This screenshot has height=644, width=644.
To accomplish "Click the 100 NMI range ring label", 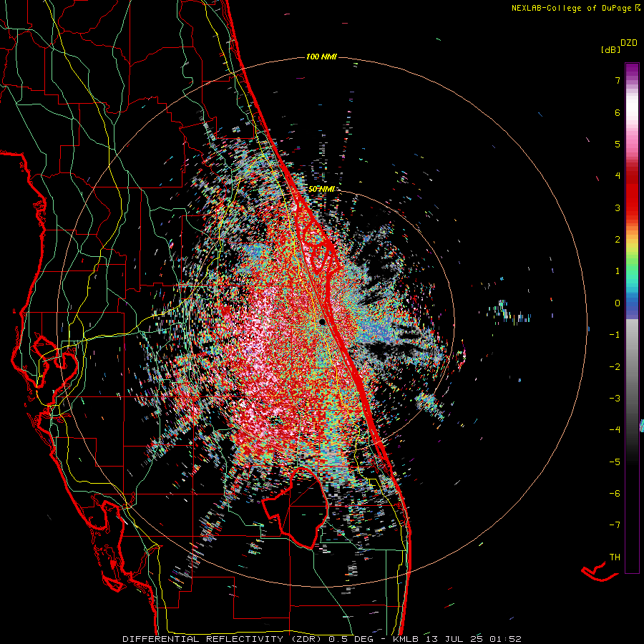I will tap(321, 57).
